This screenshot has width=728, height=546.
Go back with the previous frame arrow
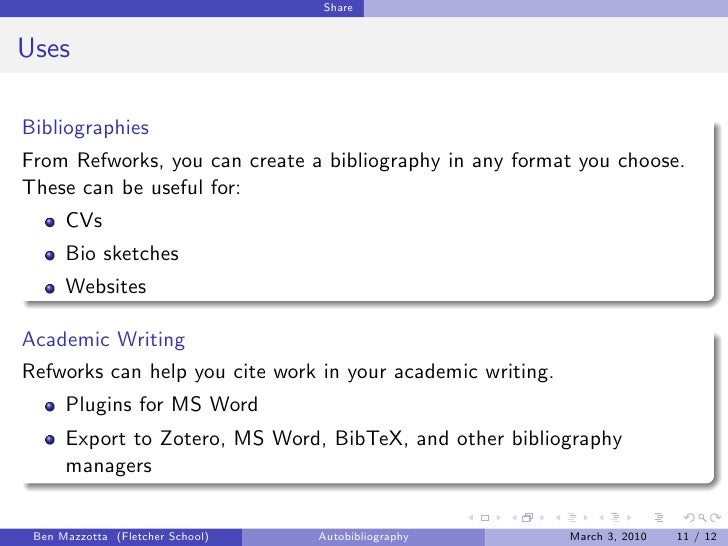[x=514, y=518]
